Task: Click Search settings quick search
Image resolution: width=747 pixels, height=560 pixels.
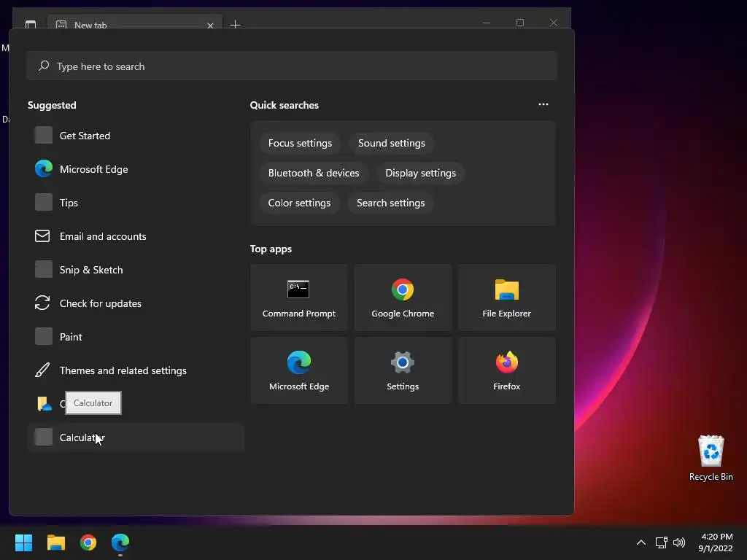Action: pos(390,203)
